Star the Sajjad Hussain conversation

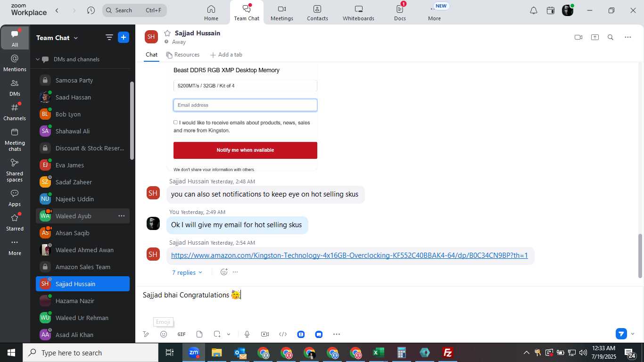[x=167, y=33]
